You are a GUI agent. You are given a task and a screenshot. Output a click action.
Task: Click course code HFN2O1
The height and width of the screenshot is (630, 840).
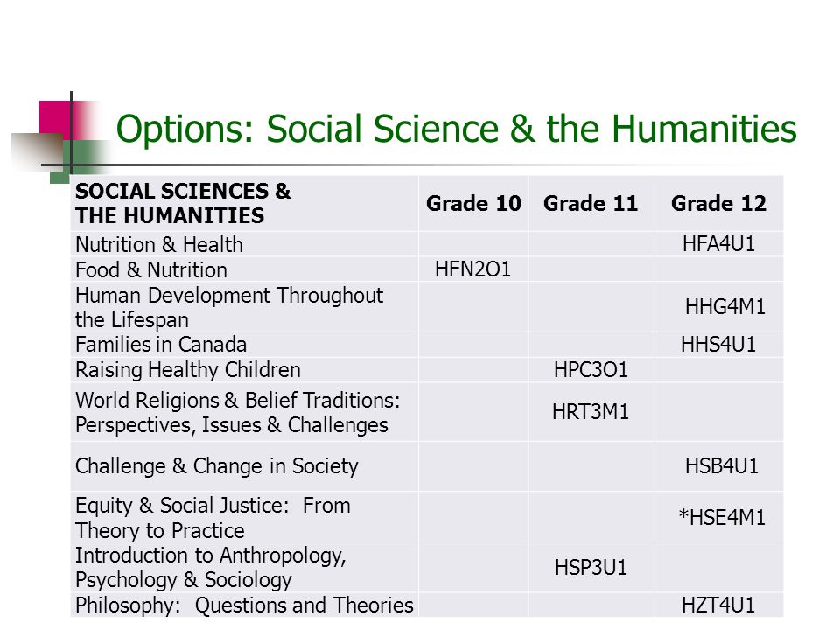472,269
